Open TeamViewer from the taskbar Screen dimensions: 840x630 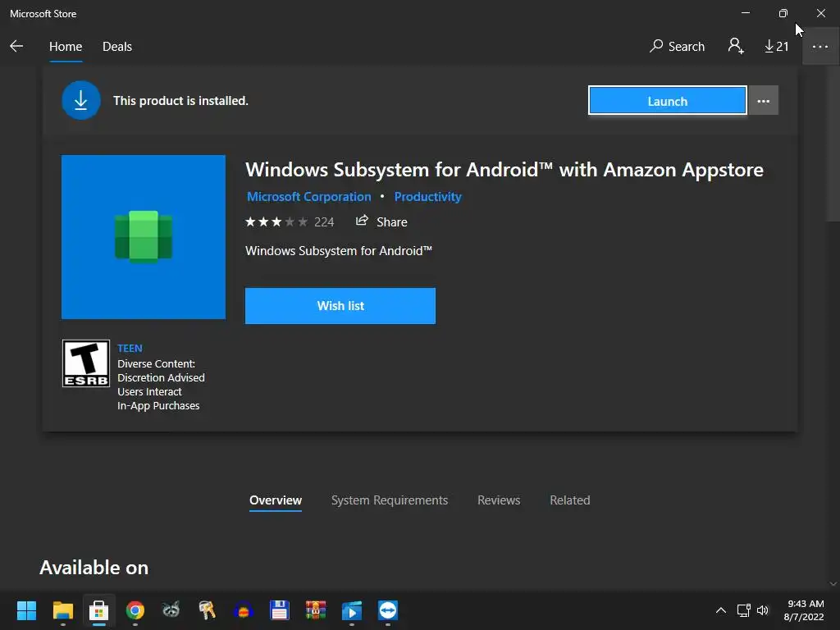coord(388,610)
